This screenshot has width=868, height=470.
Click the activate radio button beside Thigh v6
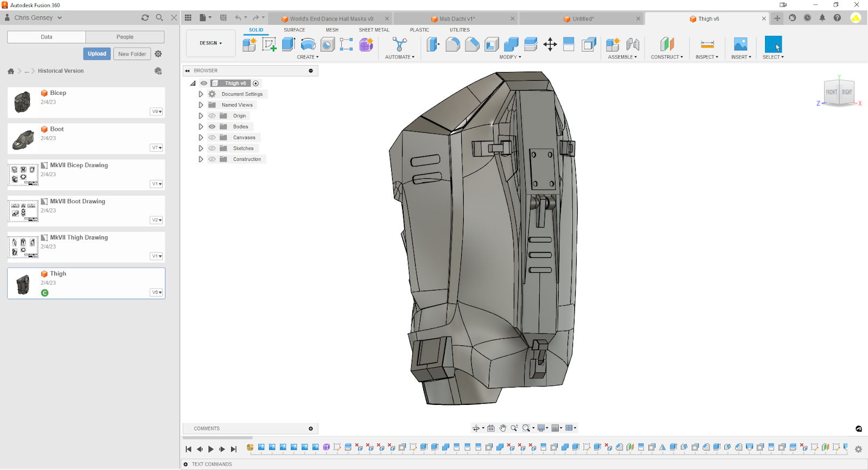click(x=256, y=83)
